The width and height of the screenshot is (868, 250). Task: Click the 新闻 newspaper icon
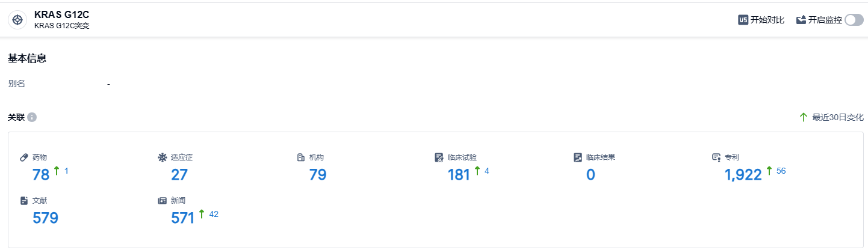click(x=162, y=200)
